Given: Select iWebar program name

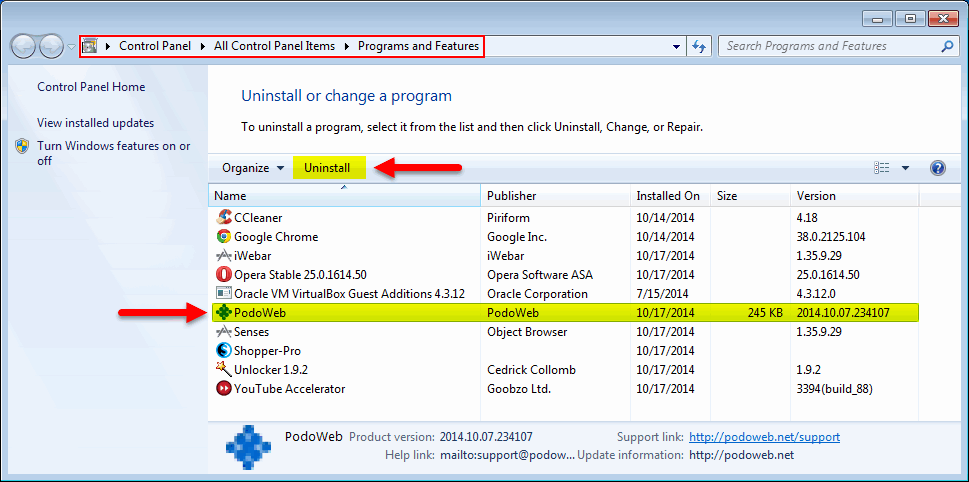Looking at the screenshot, I should [x=253, y=256].
